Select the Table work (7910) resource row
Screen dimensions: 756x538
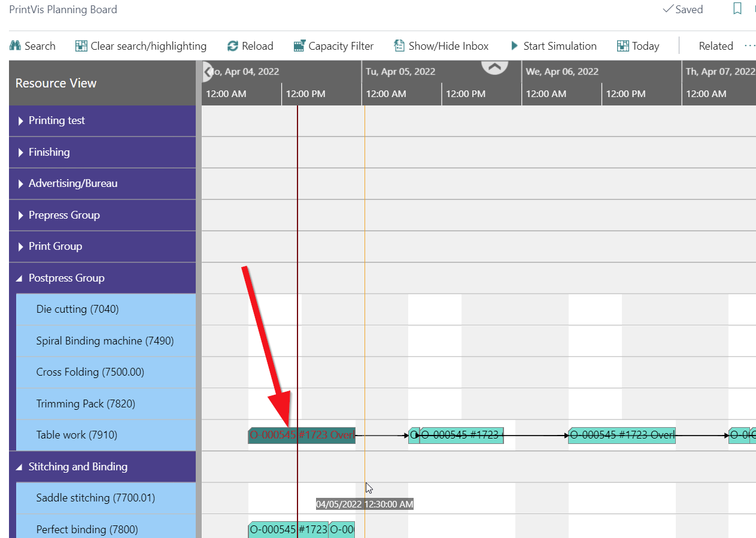pos(77,435)
